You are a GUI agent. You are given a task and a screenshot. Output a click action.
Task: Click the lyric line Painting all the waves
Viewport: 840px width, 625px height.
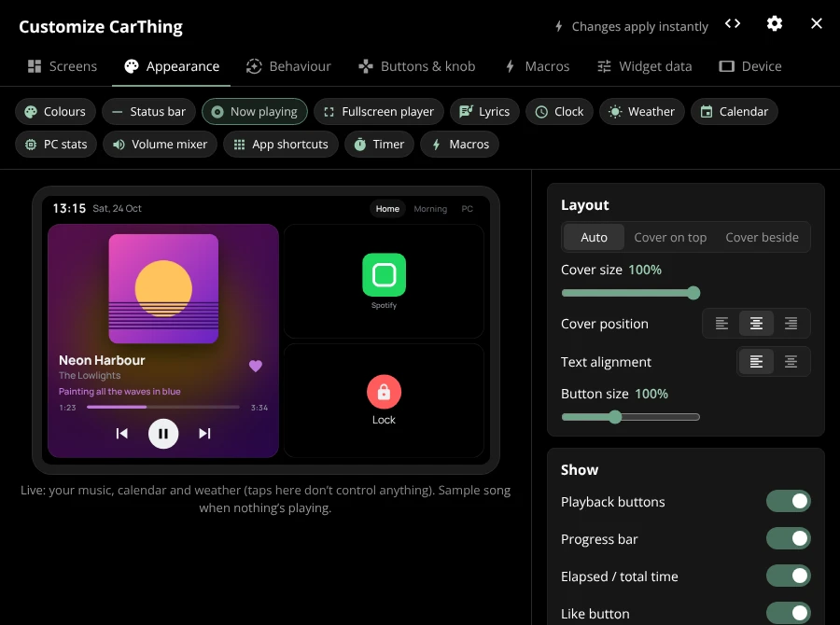coord(119,392)
